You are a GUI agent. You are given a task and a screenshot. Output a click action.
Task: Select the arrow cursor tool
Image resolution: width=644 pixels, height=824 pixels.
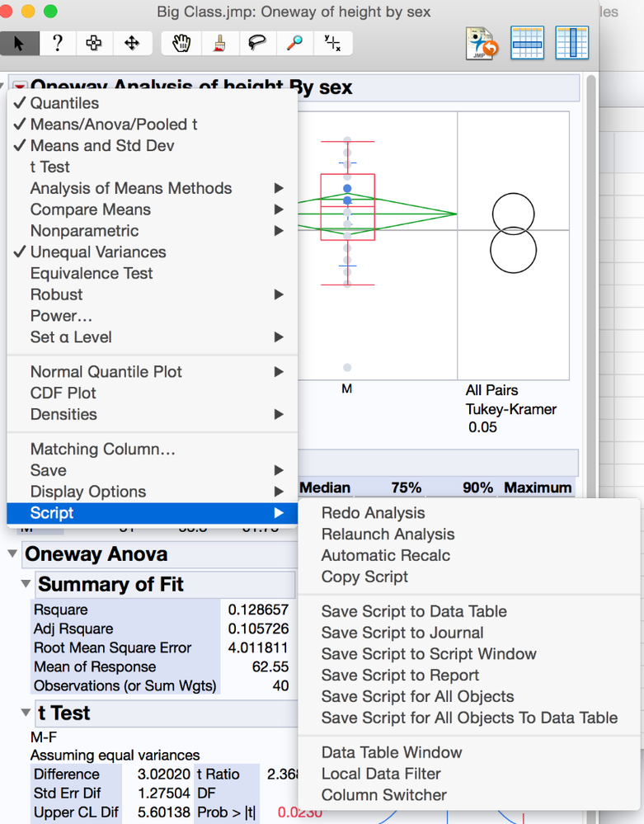[x=20, y=43]
